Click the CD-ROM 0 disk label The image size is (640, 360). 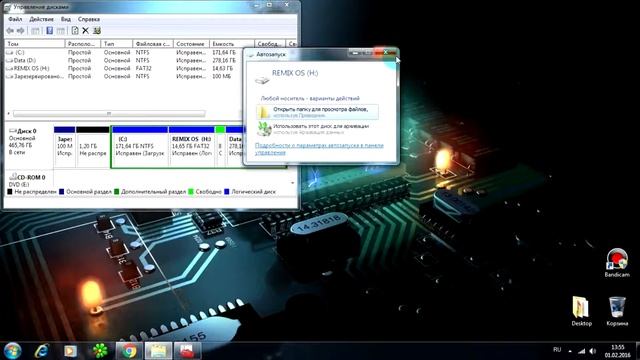(x=27, y=178)
